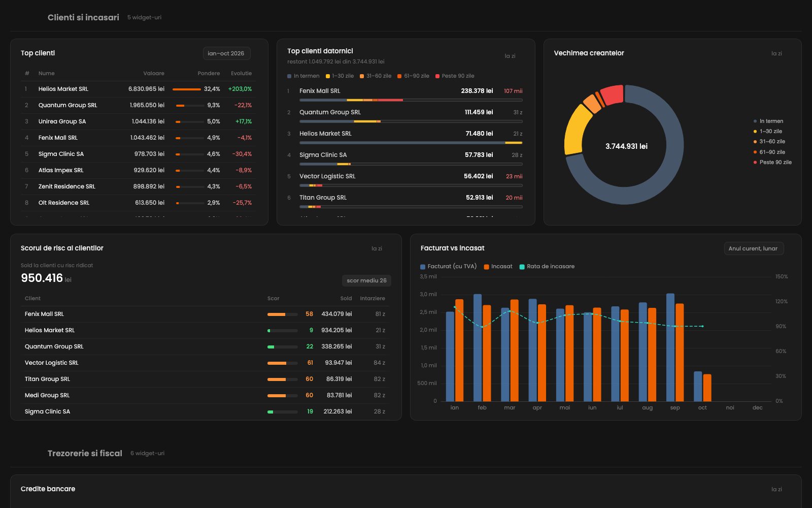Click the 31–60 zile legend in Top clienti datornici
Viewport: 812px width, 508px height.
376,76
